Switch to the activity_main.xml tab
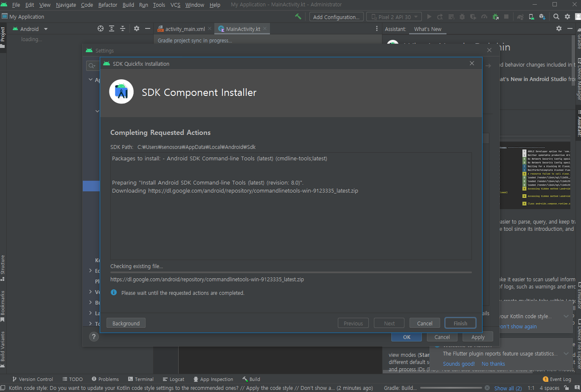The width and height of the screenshot is (581, 392). [x=185, y=29]
